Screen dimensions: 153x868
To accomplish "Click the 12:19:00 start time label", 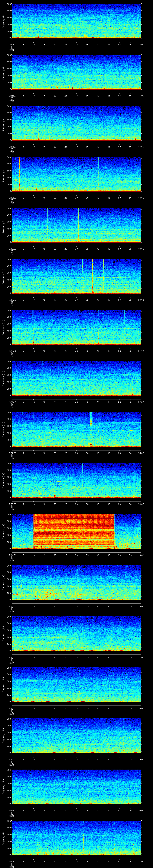I will click(x=12, y=300).
